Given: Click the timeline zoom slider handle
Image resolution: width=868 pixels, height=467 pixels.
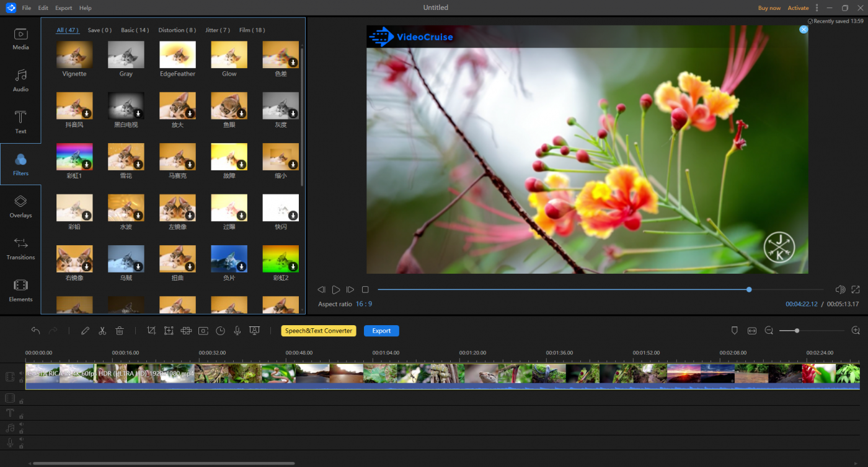Looking at the screenshot, I should pos(797,331).
